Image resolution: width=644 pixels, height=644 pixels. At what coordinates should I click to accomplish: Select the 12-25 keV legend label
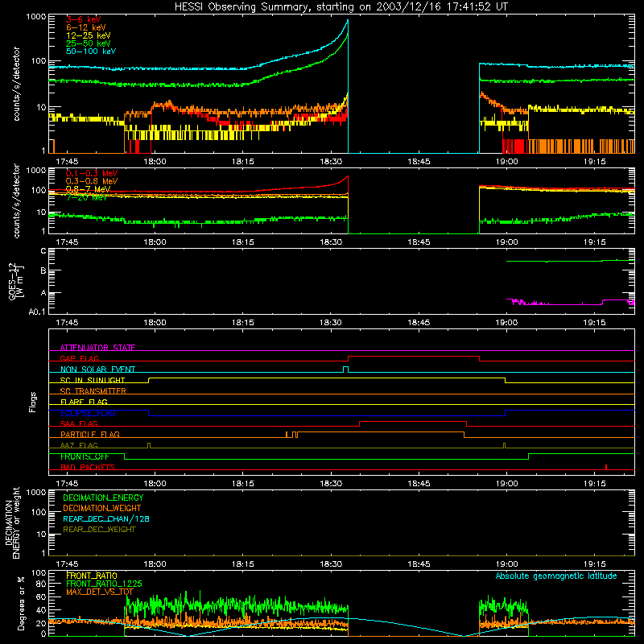[89, 35]
